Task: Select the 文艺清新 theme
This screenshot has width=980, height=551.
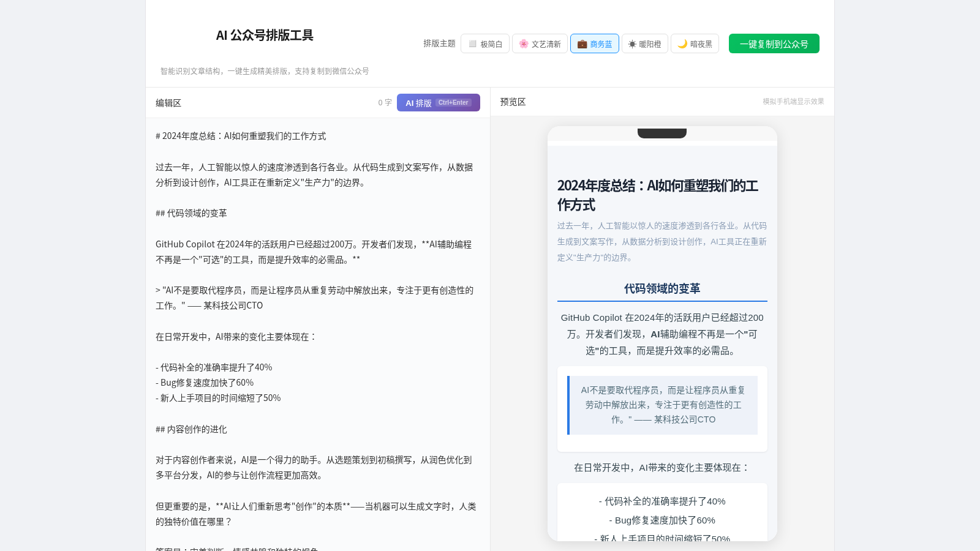Action: (540, 43)
